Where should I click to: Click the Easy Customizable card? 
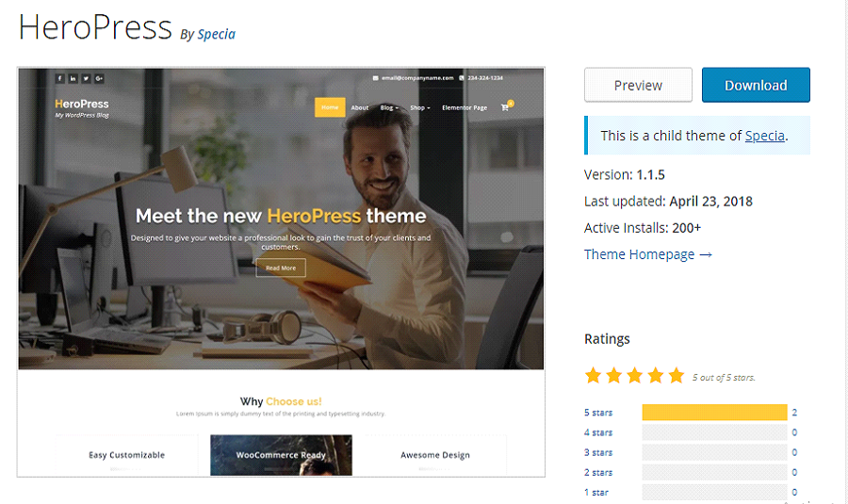click(126, 455)
